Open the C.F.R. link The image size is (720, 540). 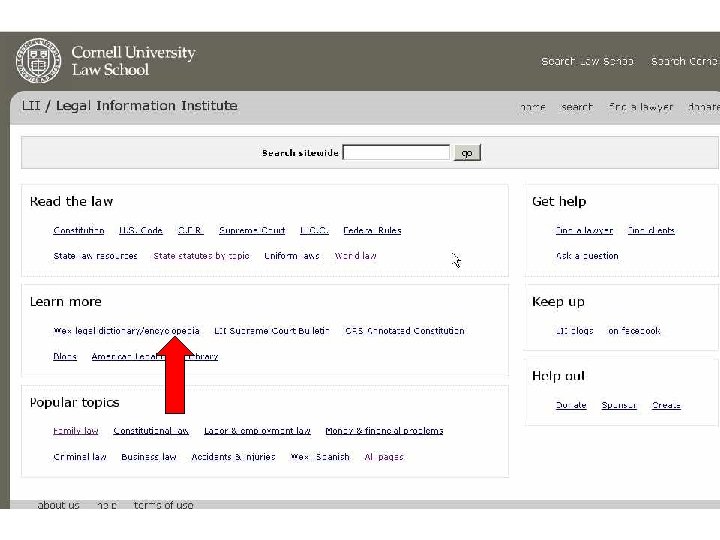(191, 231)
